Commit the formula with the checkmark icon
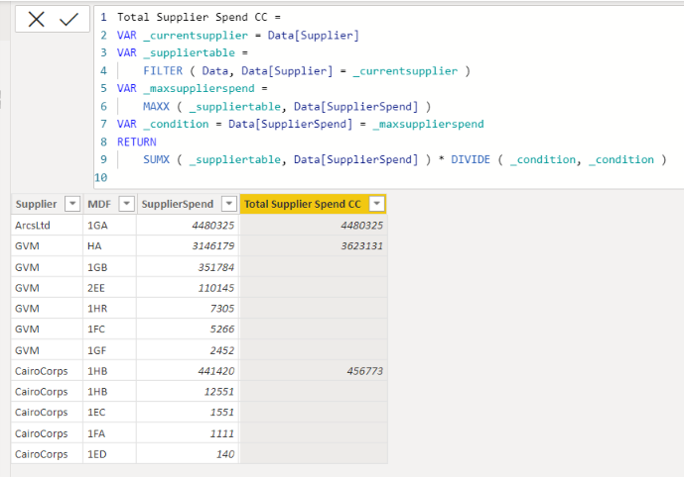Screen dimensions: 684x477 (68, 19)
